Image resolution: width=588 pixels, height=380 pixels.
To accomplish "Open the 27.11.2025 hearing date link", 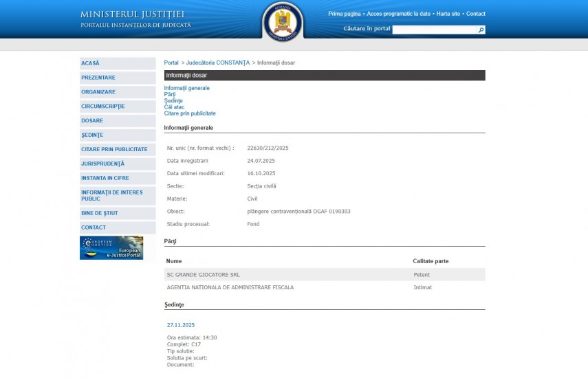I will 181,325.
